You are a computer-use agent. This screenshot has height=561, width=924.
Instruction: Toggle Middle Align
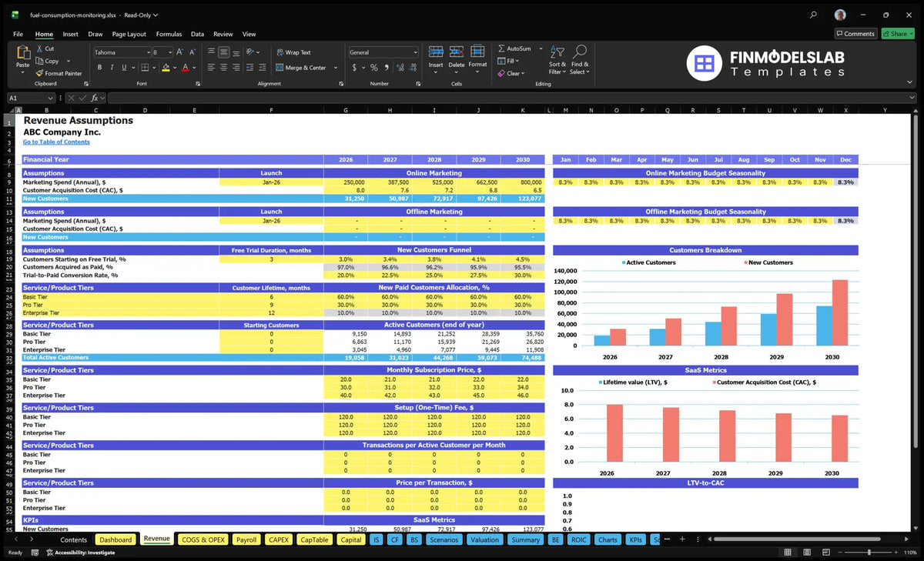[223, 52]
